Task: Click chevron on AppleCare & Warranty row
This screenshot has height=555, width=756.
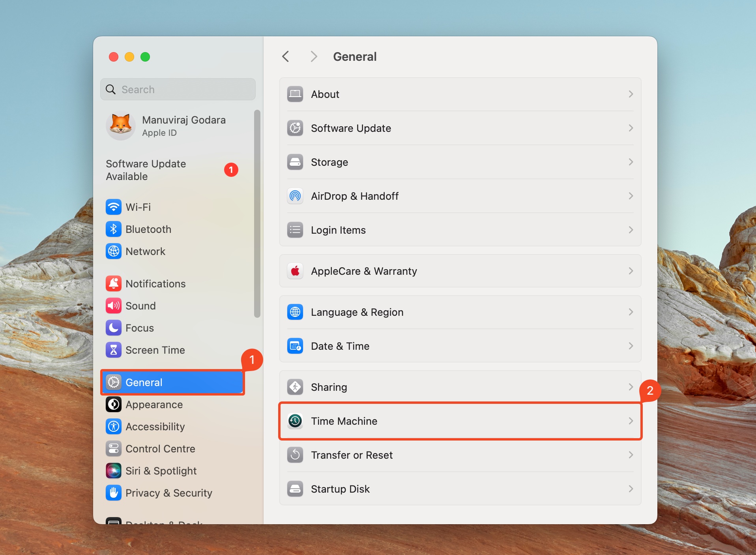Action: (x=631, y=271)
